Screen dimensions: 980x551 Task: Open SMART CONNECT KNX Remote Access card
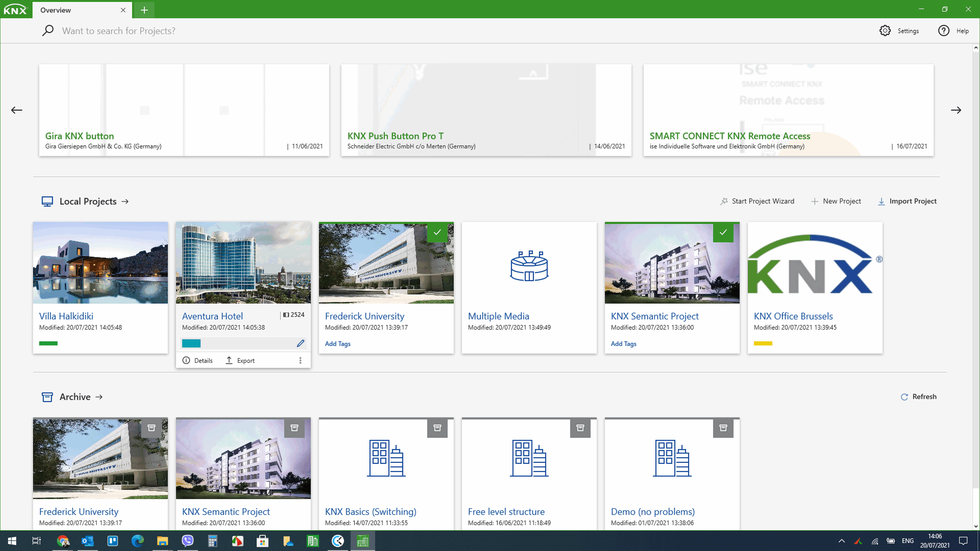788,110
